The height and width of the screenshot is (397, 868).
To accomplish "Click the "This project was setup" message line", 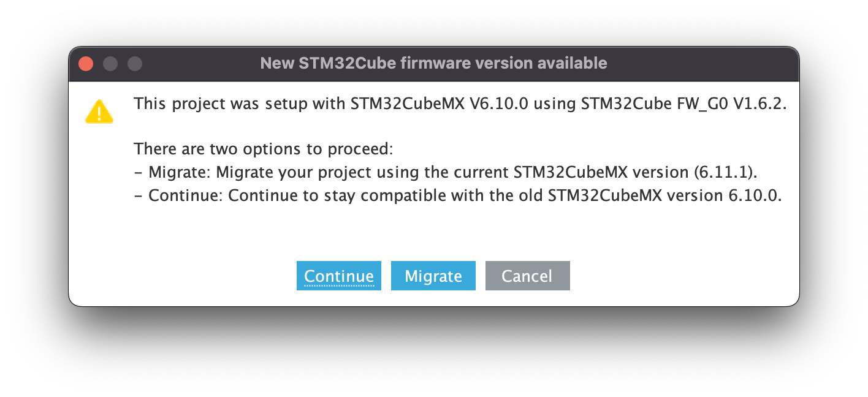I will (460, 104).
